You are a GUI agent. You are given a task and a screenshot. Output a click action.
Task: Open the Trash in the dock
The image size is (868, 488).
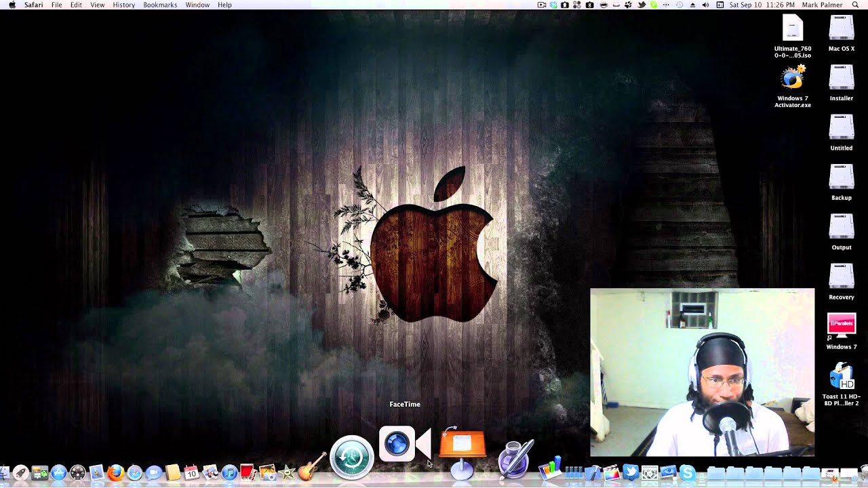coord(864,472)
